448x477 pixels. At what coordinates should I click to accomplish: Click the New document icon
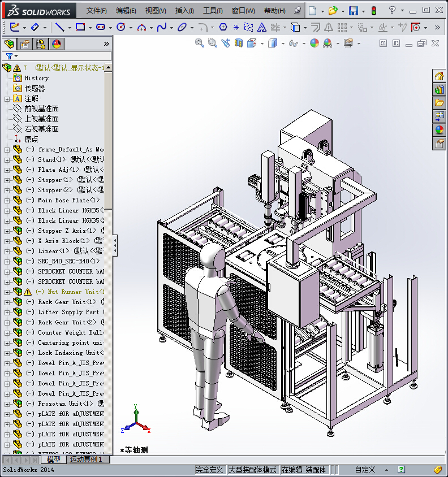pyautogui.click(x=312, y=11)
